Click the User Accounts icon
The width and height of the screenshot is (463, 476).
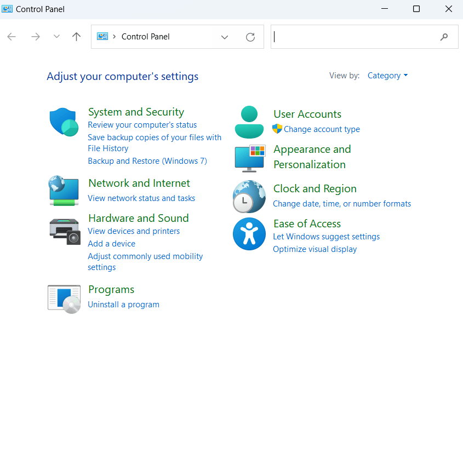[x=249, y=122]
